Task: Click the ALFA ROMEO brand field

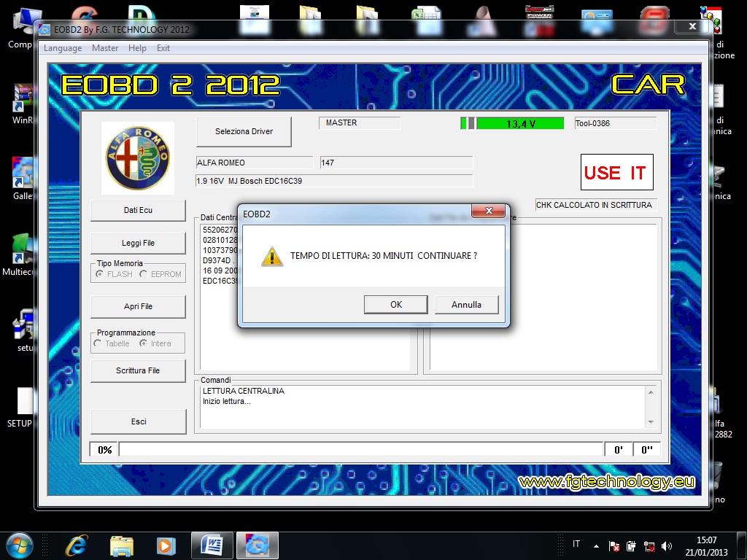Action: [255, 163]
